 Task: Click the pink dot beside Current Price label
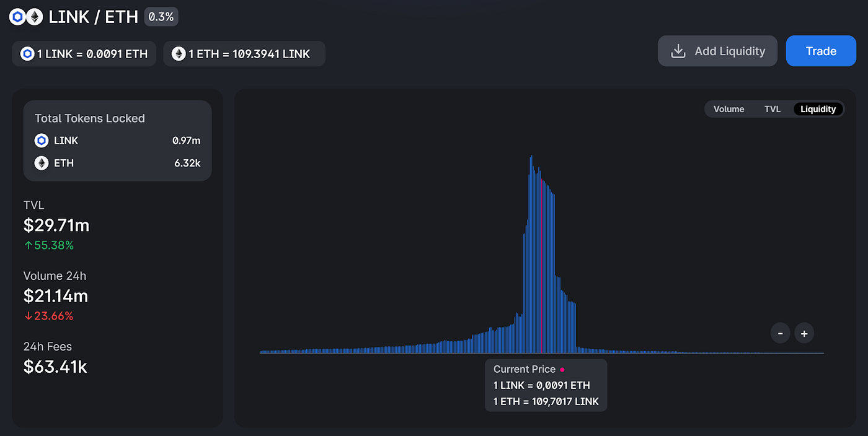click(562, 369)
